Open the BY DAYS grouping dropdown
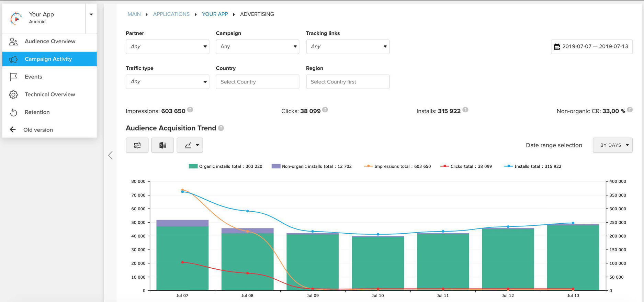 tap(612, 145)
